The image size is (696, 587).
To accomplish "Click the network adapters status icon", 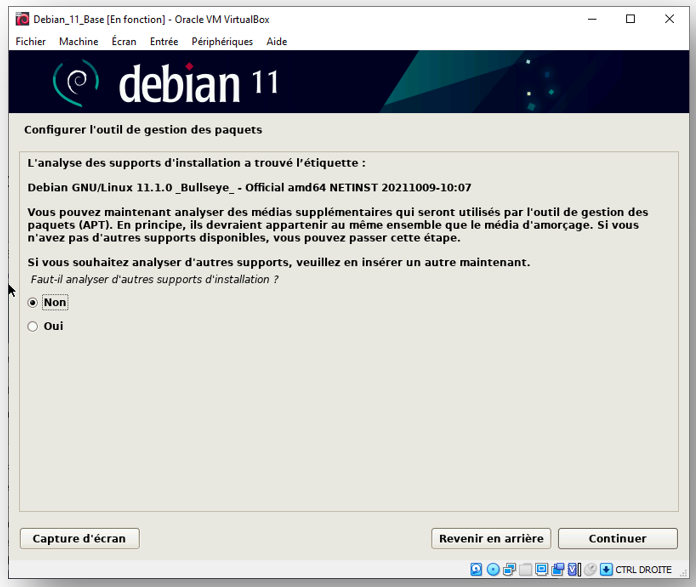I will click(509, 569).
